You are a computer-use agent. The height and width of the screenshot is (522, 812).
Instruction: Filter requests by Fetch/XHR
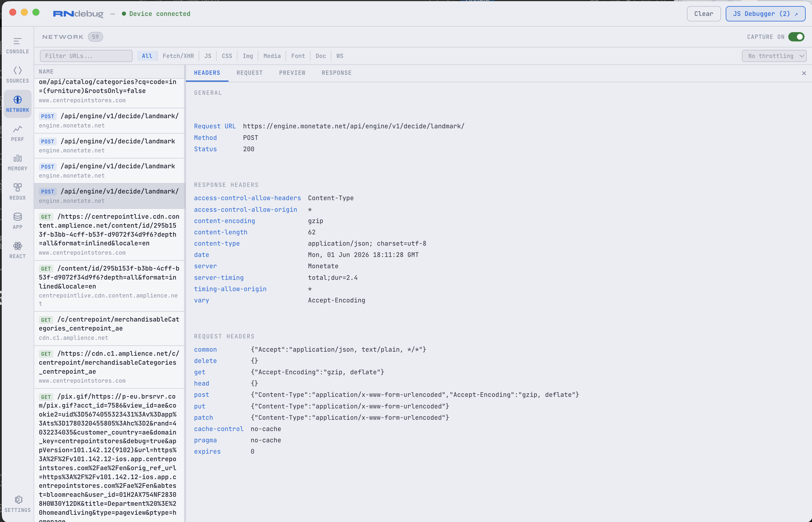(x=178, y=56)
